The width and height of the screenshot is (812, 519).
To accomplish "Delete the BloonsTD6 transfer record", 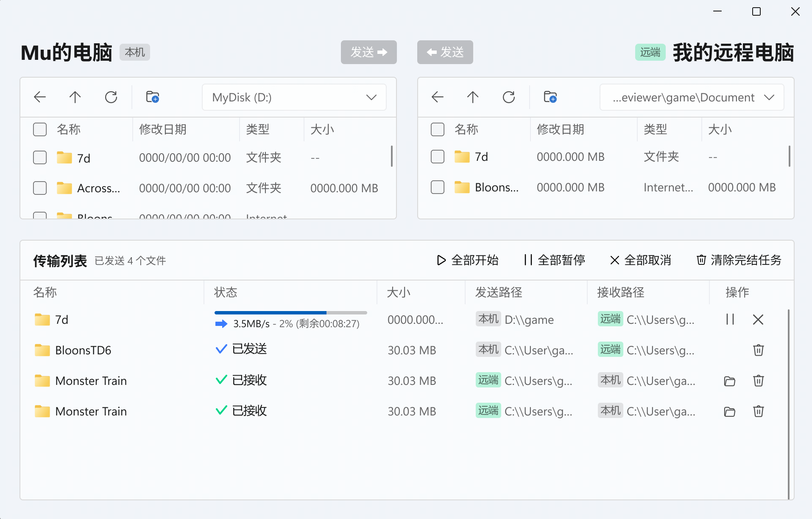I will [758, 350].
